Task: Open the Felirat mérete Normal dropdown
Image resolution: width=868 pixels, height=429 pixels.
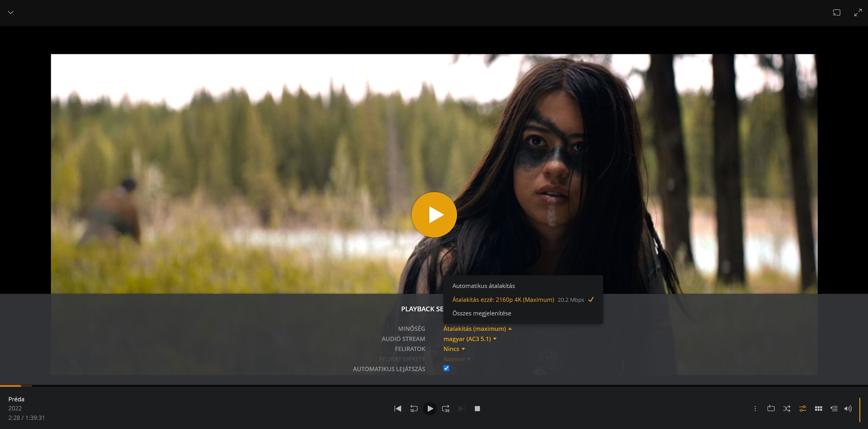Action: (457, 359)
